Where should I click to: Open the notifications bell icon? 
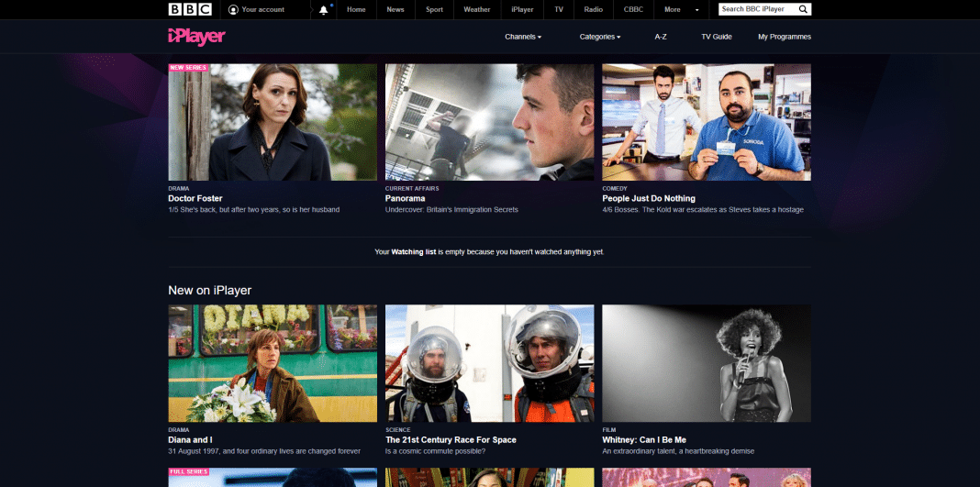point(324,10)
